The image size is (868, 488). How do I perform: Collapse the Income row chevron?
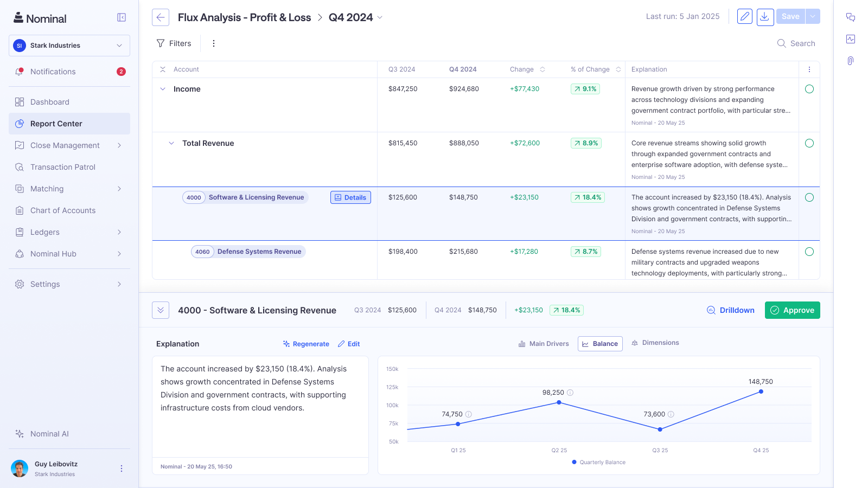point(162,89)
